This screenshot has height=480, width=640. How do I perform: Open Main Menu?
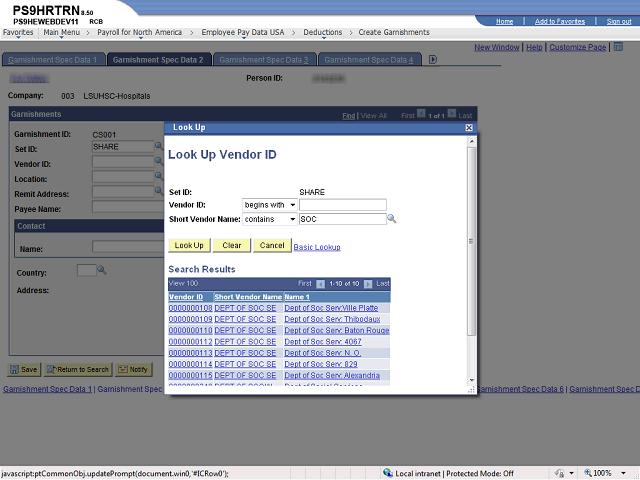pyautogui.click(x=62, y=32)
